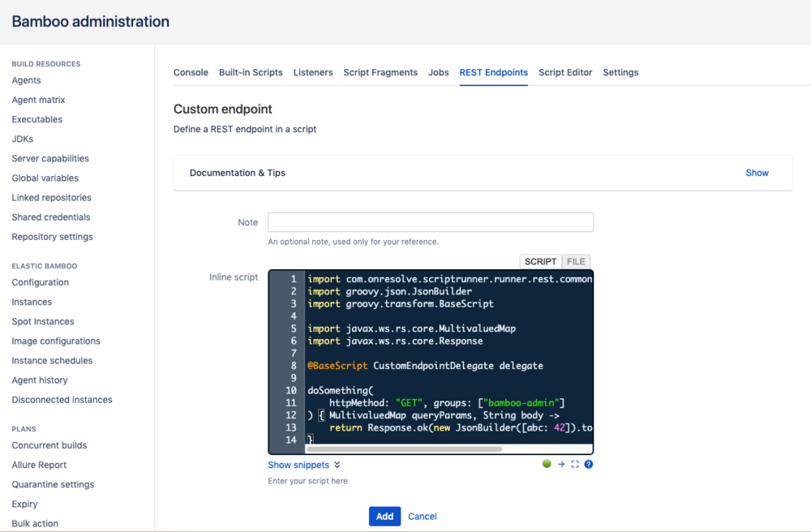Screen dimensions: 811x532
Task: Show the Documentation & Tips panel
Action: [757, 173]
